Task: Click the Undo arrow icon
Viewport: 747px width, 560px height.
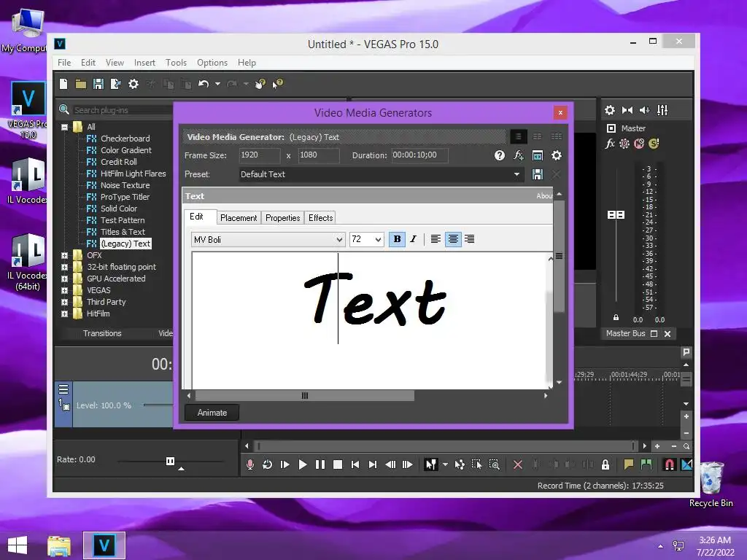Action: (x=204, y=84)
